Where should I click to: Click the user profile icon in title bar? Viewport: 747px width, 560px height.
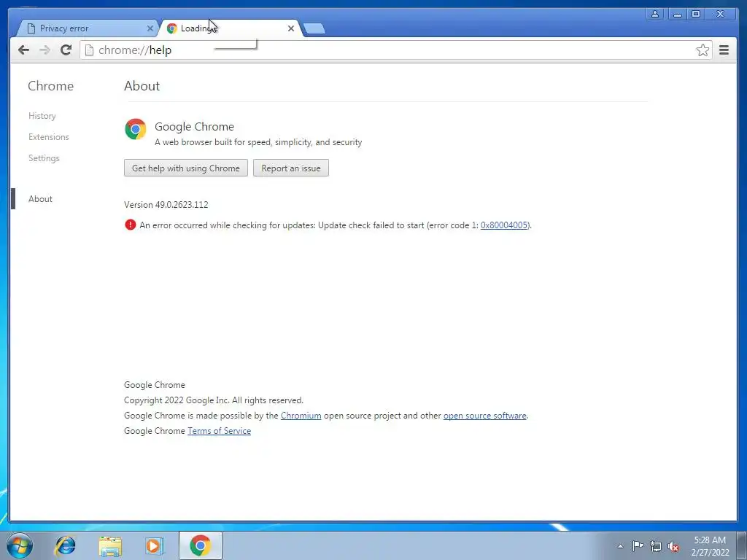click(x=655, y=14)
